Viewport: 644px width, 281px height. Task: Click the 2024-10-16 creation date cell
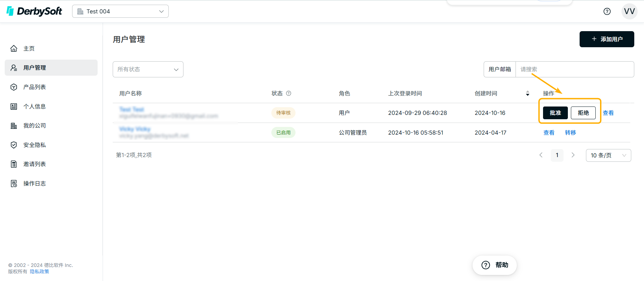(x=490, y=113)
